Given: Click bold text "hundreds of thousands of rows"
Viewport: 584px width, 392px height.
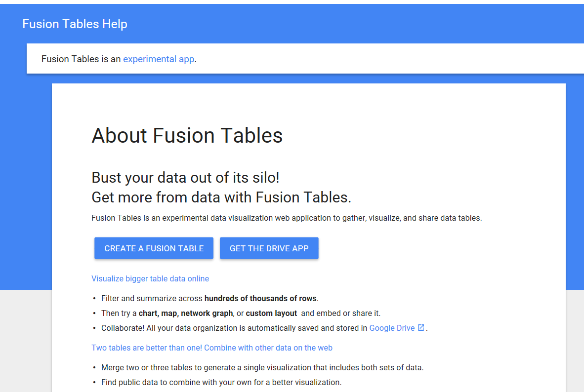Looking at the screenshot, I should (x=260, y=298).
